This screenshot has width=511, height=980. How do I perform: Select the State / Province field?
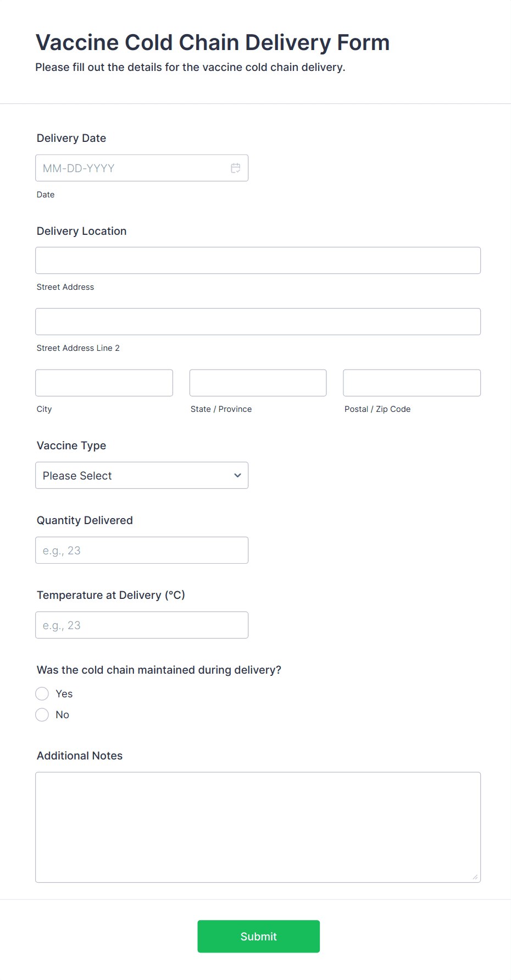point(258,383)
